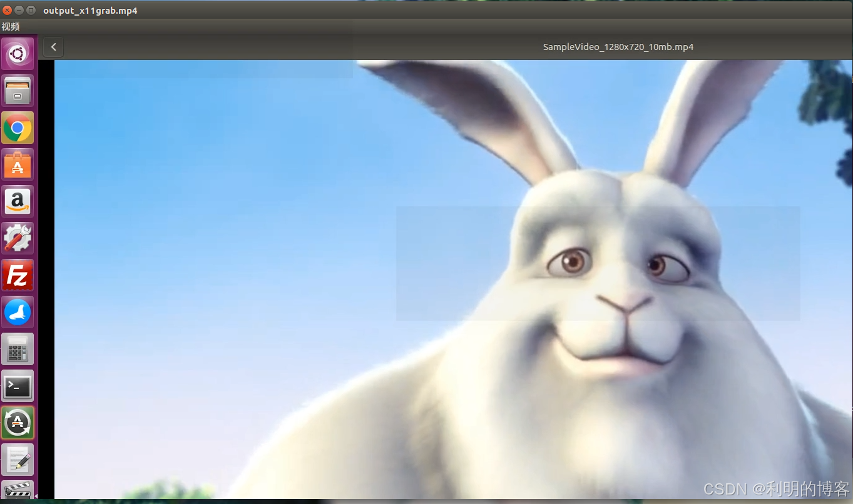The height and width of the screenshot is (504, 853).
Task: Maximize the output_x11grab.mp4 window
Action: coord(31,10)
